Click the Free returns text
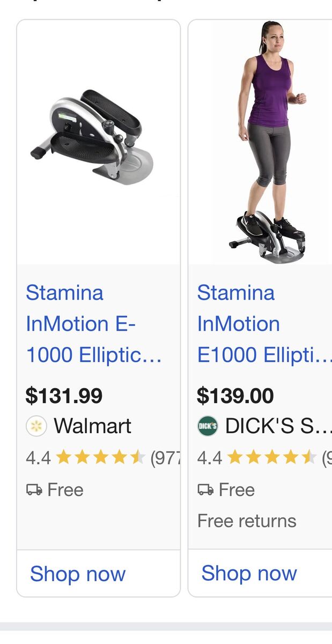 click(x=247, y=521)
